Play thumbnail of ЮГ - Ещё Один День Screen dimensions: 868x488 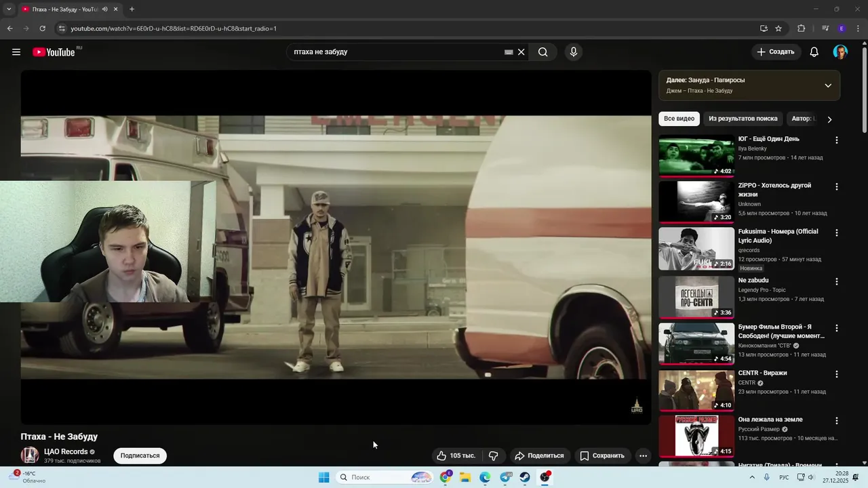click(696, 156)
